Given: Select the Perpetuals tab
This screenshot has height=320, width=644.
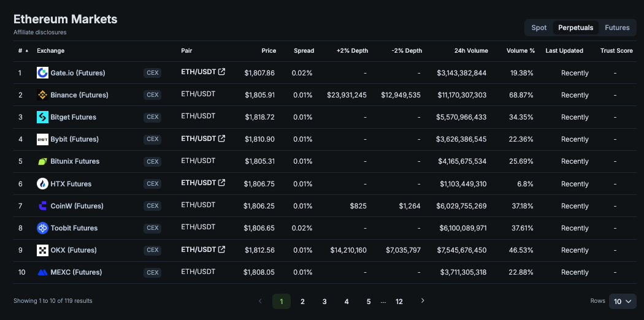Looking at the screenshot, I should [576, 28].
